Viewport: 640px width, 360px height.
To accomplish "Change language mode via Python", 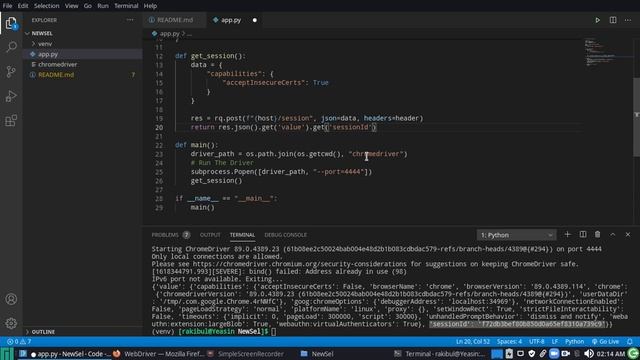I will coord(574,342).
